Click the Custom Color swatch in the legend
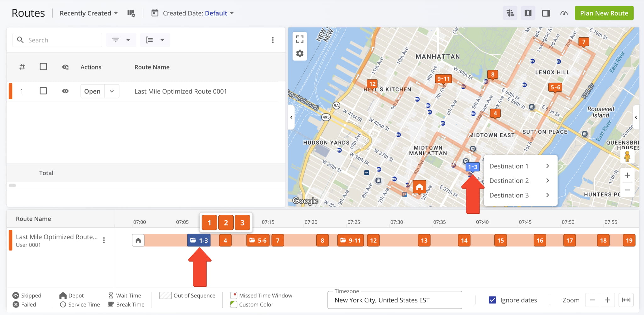This screenshot has width=644, height=315. (233, 304)
